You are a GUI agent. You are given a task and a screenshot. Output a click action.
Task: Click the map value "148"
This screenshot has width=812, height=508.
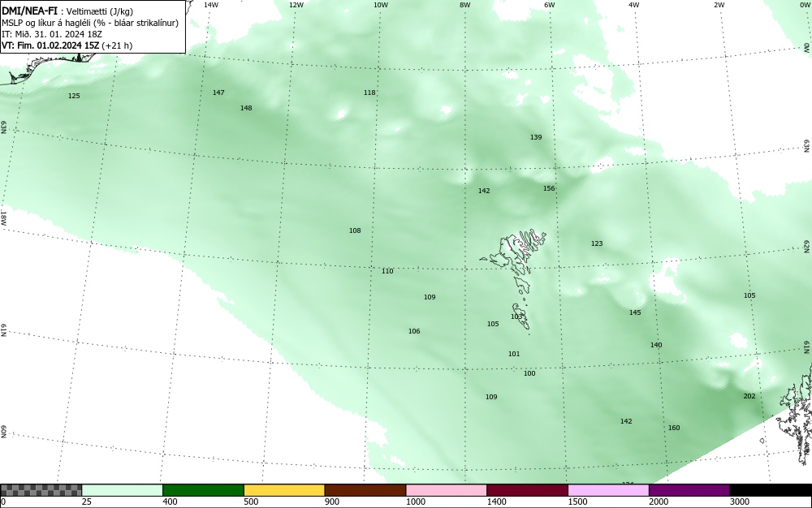[x=246, y=108]
